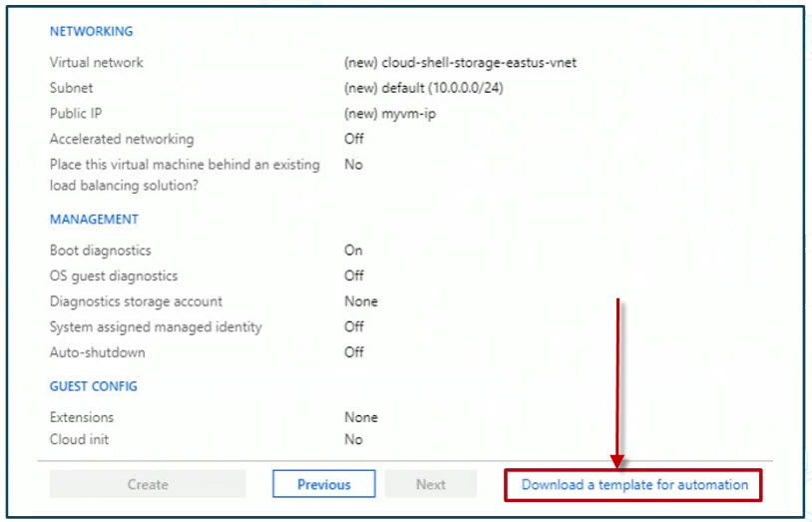Click System assigned managed identity label
This screenshot has width=812, height=522.
pos(156,327)
